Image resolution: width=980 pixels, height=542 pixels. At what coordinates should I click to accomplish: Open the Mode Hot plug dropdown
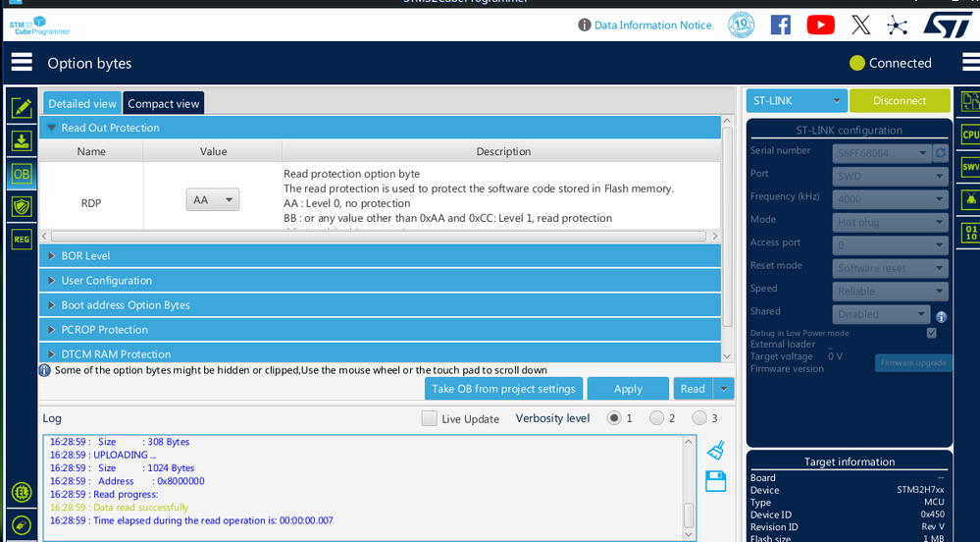(x=891, y=222)
